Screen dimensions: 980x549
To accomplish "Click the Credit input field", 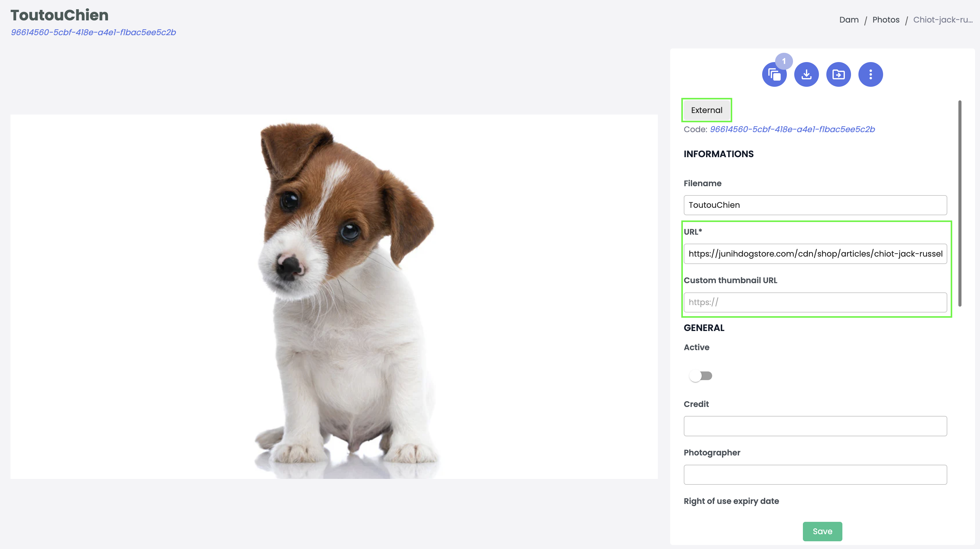I will pyautogui.click(x=815, y=426).
